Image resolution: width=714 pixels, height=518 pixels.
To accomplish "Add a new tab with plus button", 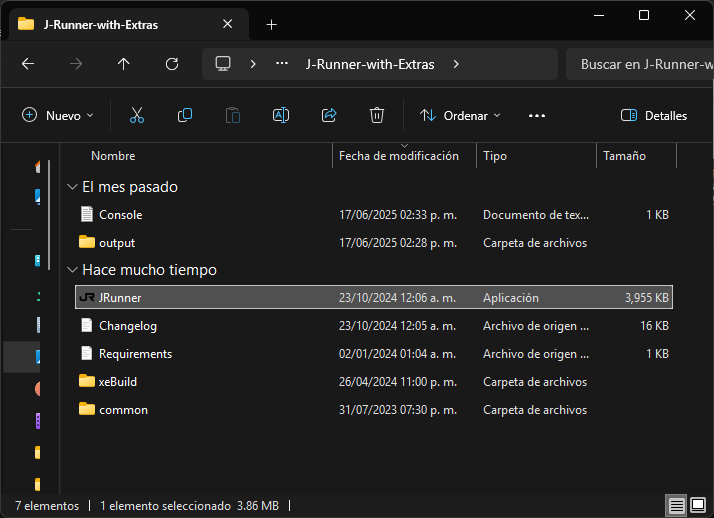I will click(x=271, y=25).
